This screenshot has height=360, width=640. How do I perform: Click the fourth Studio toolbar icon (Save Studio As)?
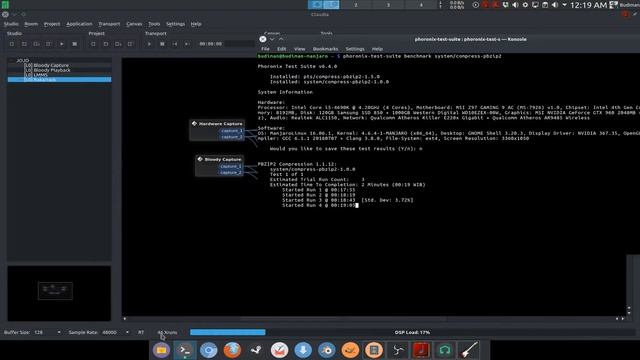click(x=49, y=44)
